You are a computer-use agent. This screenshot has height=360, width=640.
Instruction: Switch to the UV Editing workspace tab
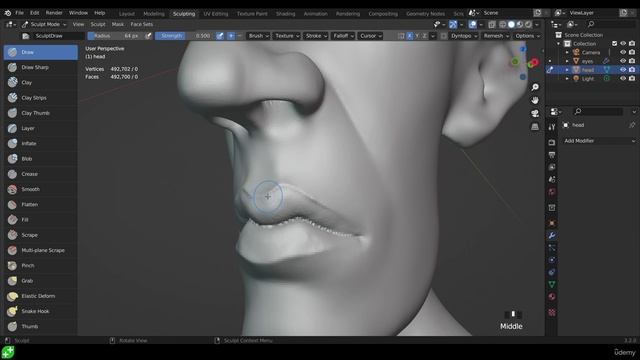(216, 13)
